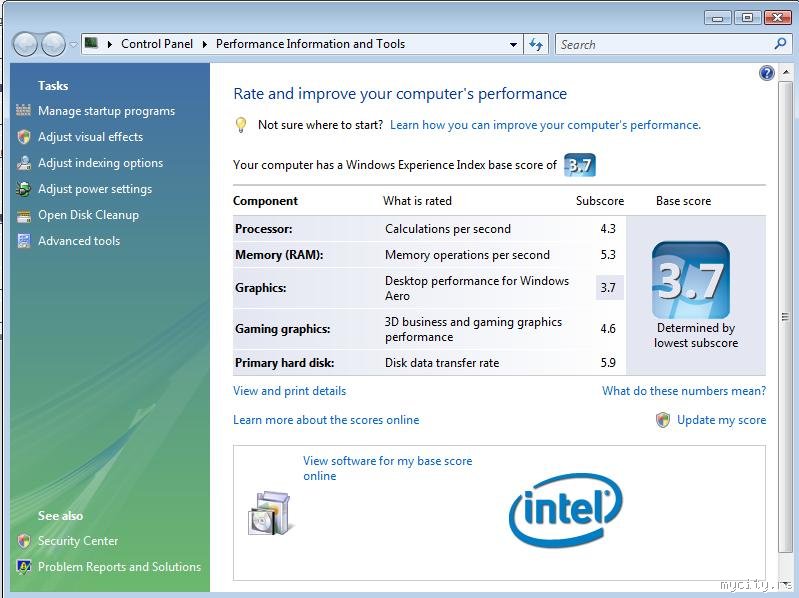Open Adjust power settings
799x598 pixels.
(x=95, y=189)
